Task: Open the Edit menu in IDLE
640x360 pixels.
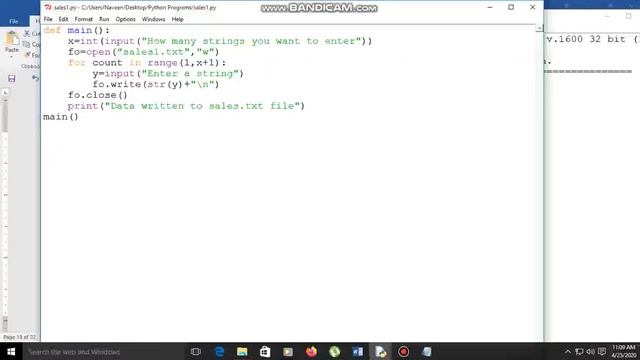Action: pos(63,19)
